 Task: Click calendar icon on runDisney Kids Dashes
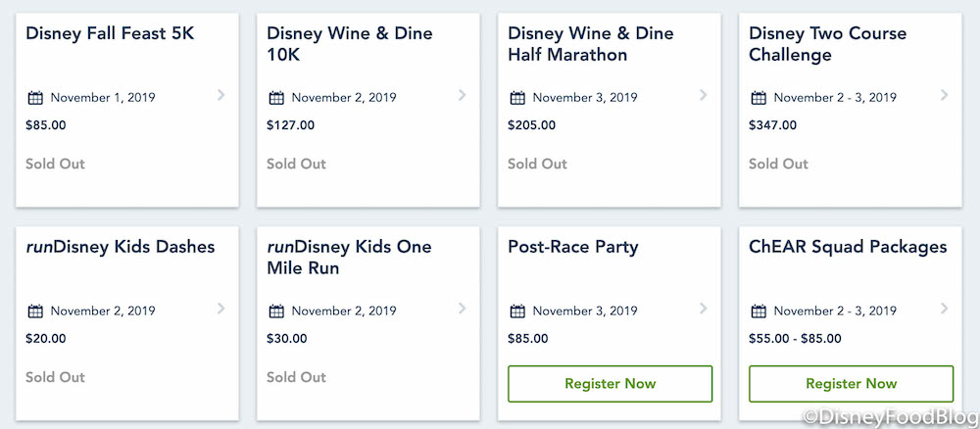point(35,311)
